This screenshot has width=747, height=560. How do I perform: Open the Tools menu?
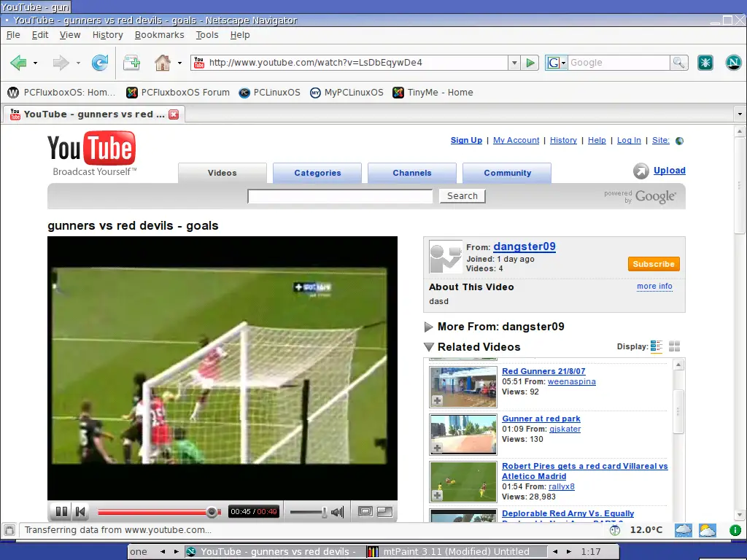pyautogui.click(x=206, y=35)
